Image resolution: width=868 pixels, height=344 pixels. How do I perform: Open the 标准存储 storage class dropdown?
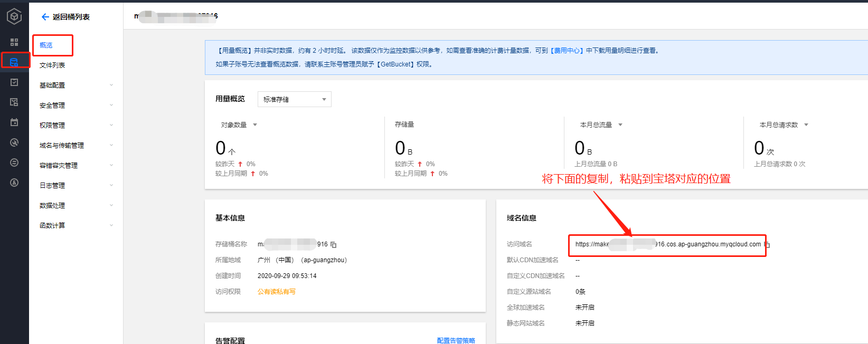coord(295,99)
